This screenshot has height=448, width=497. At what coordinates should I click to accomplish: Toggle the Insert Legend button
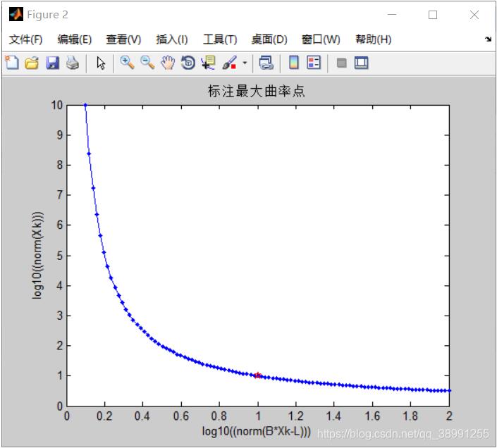(x=314, y=63)
